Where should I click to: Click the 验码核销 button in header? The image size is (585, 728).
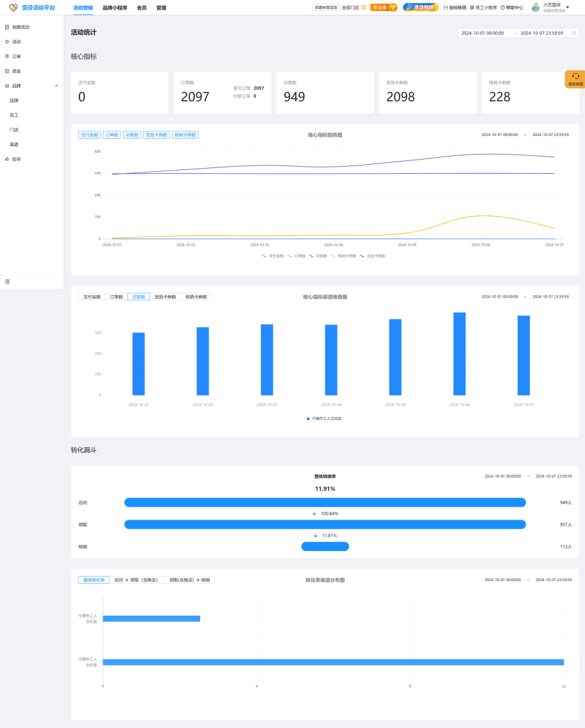(x=455, y=8)
